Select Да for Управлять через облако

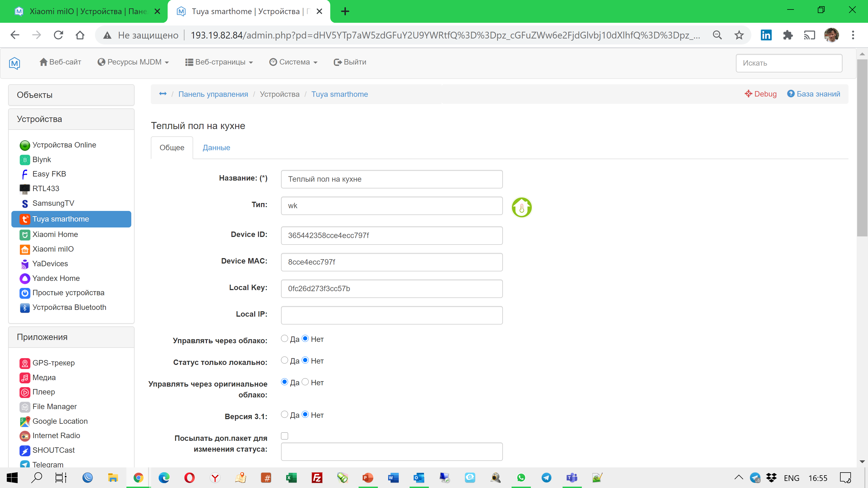tap(284, 338)
